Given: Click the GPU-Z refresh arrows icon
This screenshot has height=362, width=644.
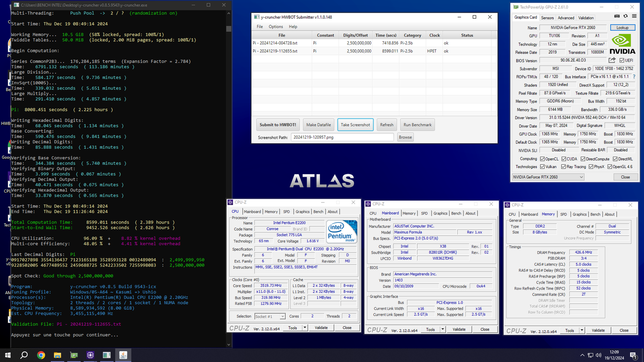Looking at the screenshot, I should coord(626,16).
